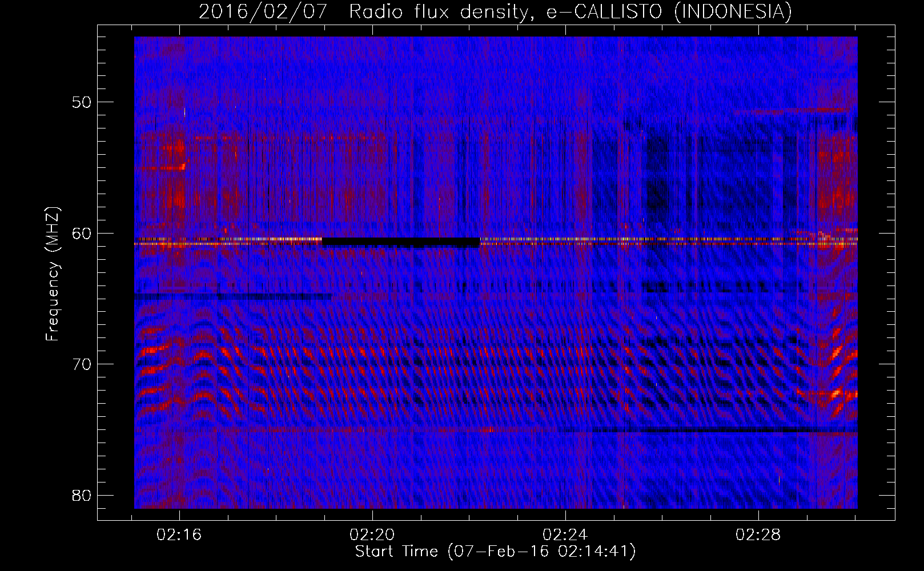Image resolution: width=924 pixels, height=571 pixels.
Task: Click the "Frequency (MHZ)" y-axis label
Action: pos(53,274)
